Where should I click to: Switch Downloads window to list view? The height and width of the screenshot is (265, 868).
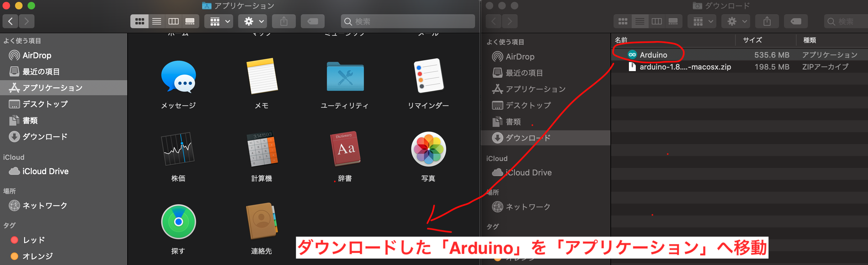tap(640, 21)
